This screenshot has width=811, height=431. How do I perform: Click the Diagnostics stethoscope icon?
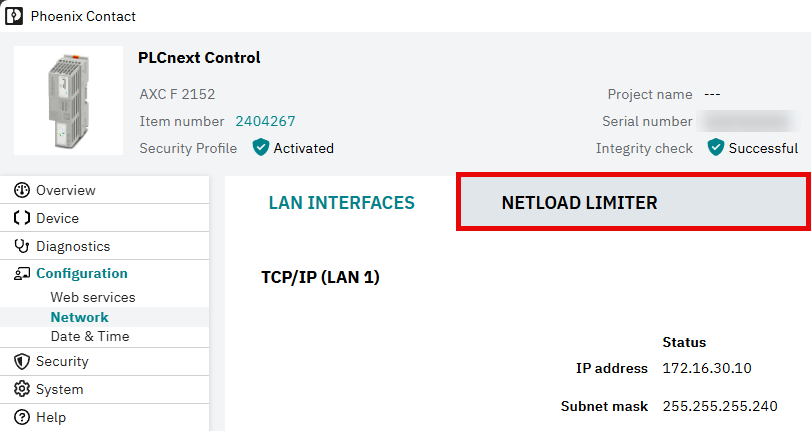(22, 246)
